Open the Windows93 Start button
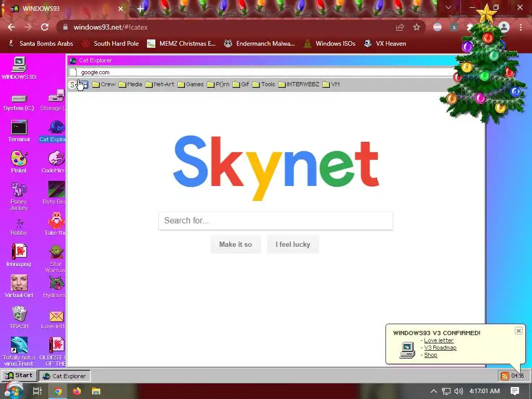This screenshot has height=399, width=532. pyautogui.click(x=19, y=376)
